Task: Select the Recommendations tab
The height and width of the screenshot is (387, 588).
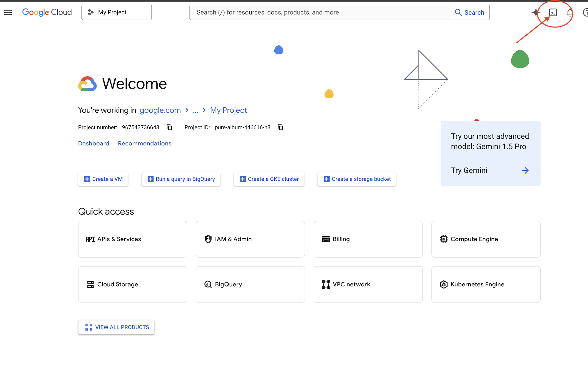Action: [145, 143]
